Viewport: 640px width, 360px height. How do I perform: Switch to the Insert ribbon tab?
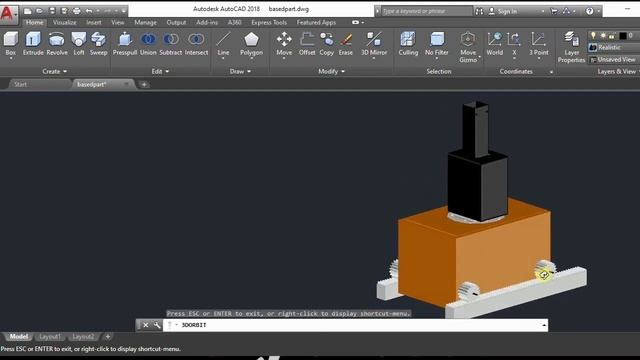coord(93,22)
